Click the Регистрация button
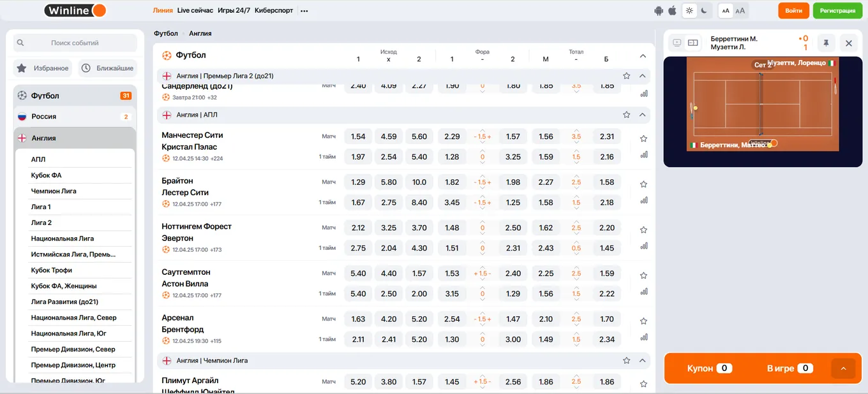 [x=838, y=11]
